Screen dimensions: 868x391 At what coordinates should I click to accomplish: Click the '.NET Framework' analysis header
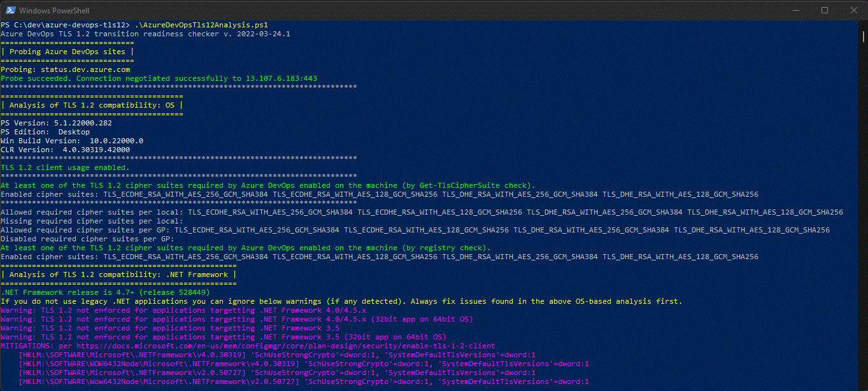click(118, 274)
